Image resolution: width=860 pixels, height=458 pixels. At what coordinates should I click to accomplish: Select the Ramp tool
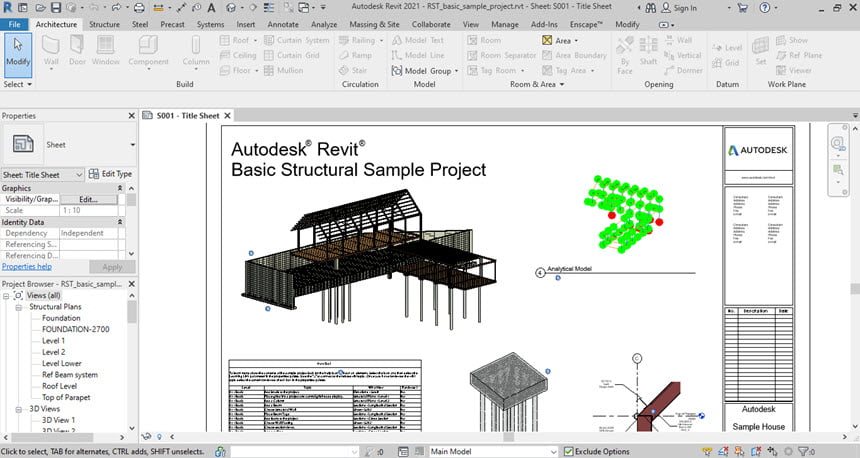click(x=355, y=55)
